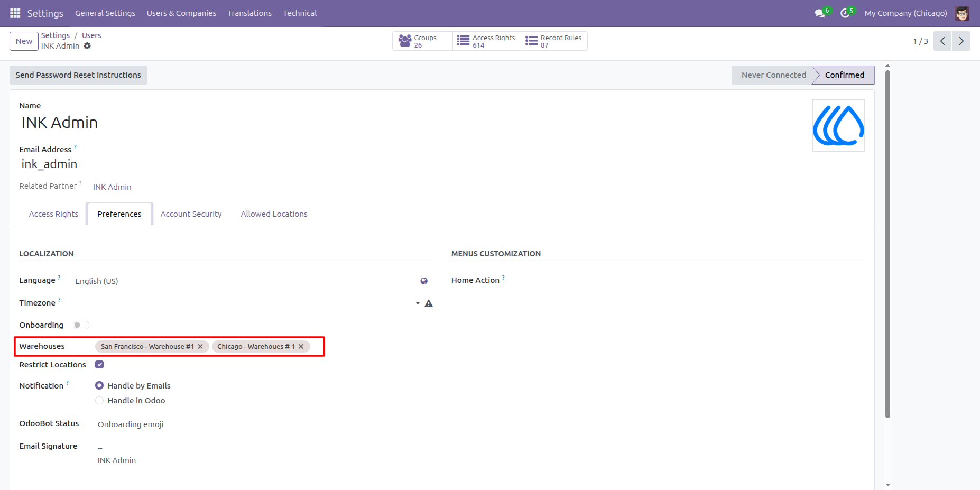Viewport: 980px width, 490px height.
Task: Click the timezone warning triangle icon
Action: click(429, 303)
